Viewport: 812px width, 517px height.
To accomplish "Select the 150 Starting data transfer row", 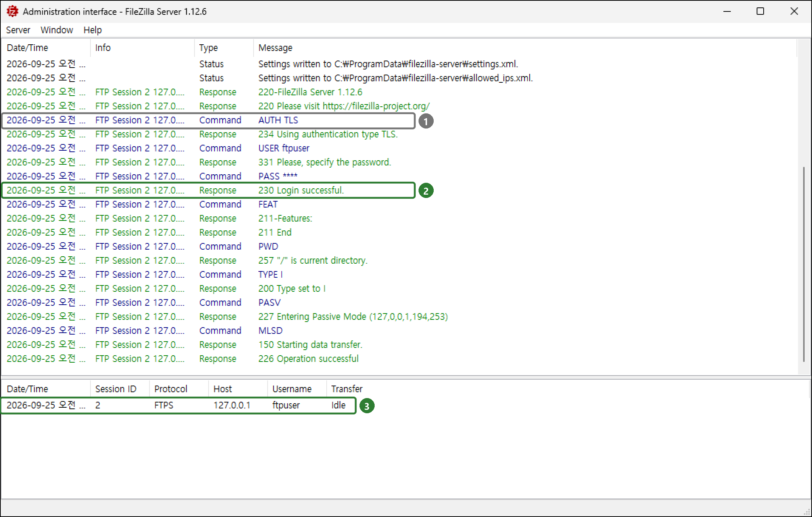I will (x=399, y=345).
